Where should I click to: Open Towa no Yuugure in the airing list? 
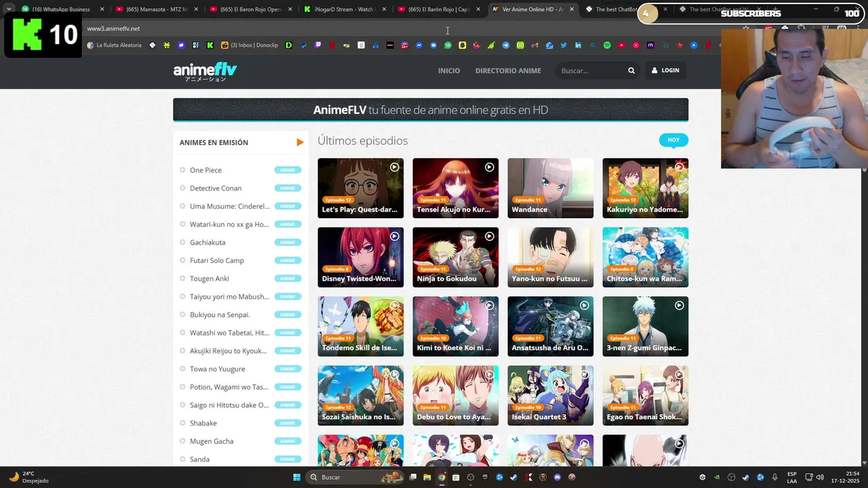click(218, 369)
